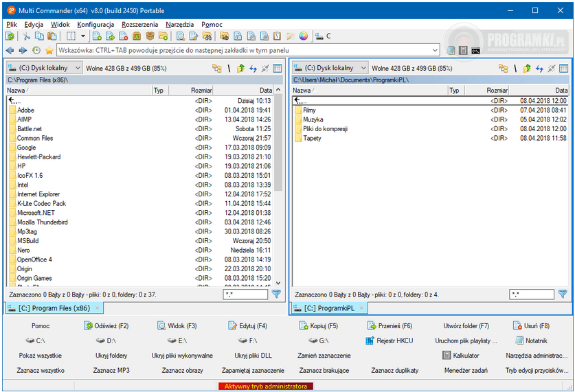Click the Kopiuj (F5) button
The width and height of the screenshot is (575, 392).
318,325
